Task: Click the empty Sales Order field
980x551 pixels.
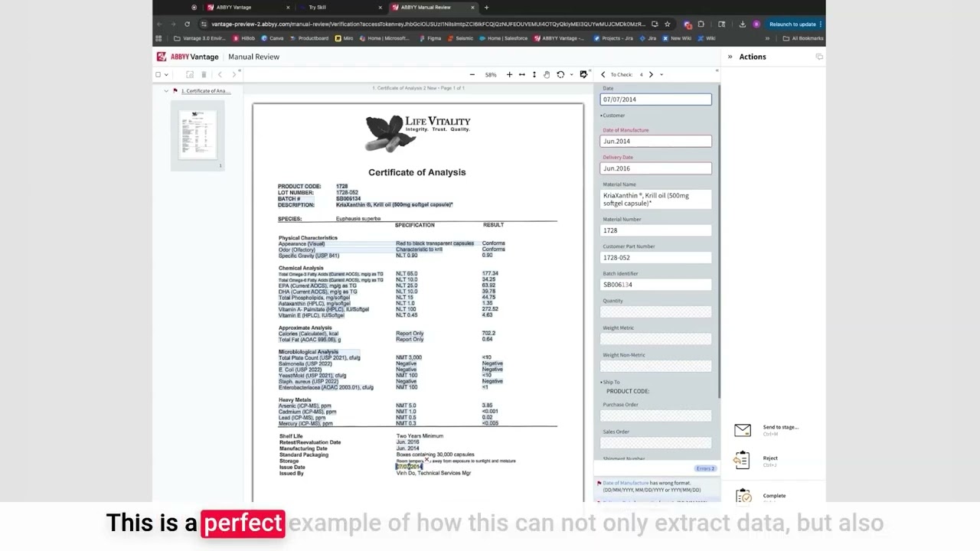Action: click(x=655, y=443)
